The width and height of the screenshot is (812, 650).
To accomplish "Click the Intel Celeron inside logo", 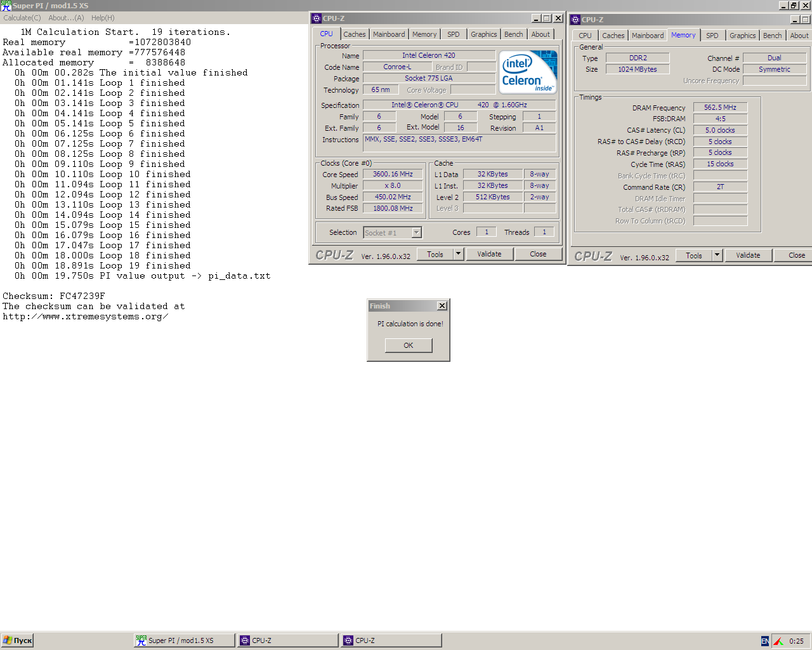I will pyautogui.click(x=528, y=72).
